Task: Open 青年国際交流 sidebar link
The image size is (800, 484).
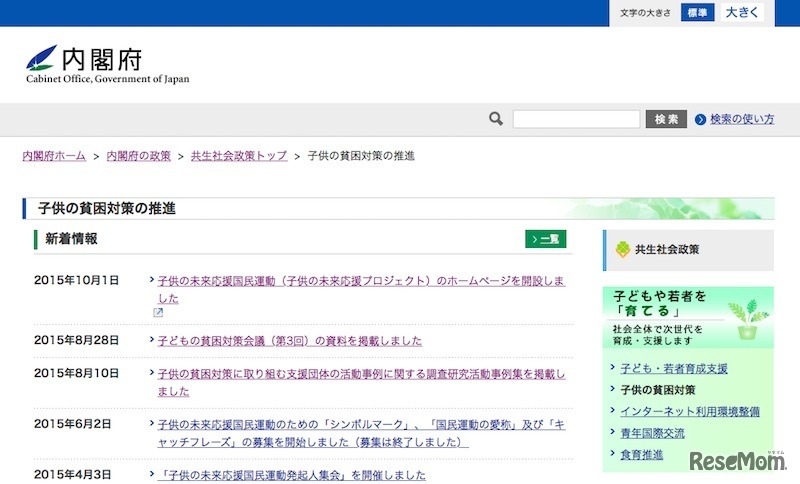Action: [653, 433]
